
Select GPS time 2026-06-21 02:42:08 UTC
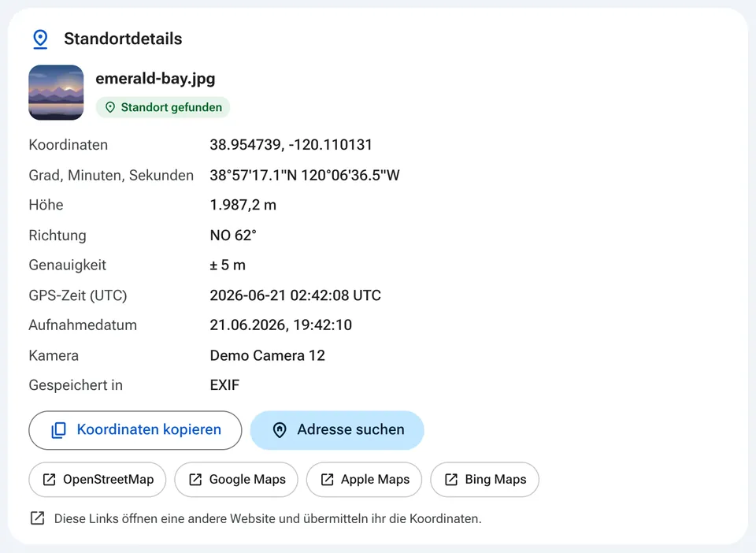(x=295, y=295)
